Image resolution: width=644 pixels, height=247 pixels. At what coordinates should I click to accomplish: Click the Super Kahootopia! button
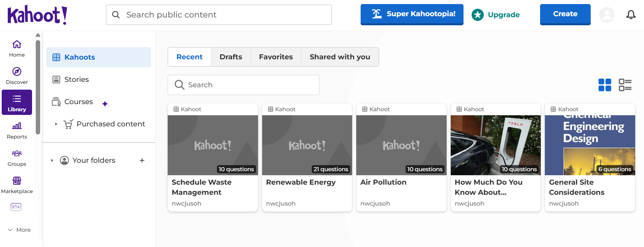pyautogui.click(x=412, y=14)
